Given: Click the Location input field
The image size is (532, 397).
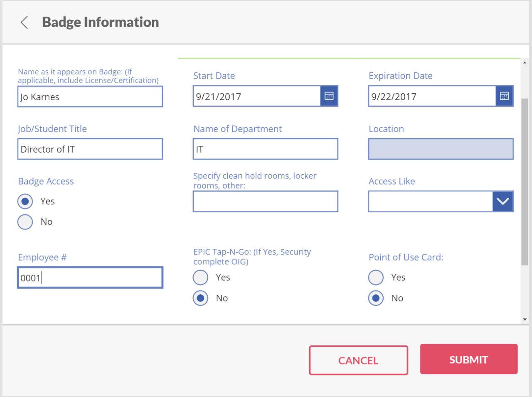Looking at the screenshot, I should (x=441, y=149).
